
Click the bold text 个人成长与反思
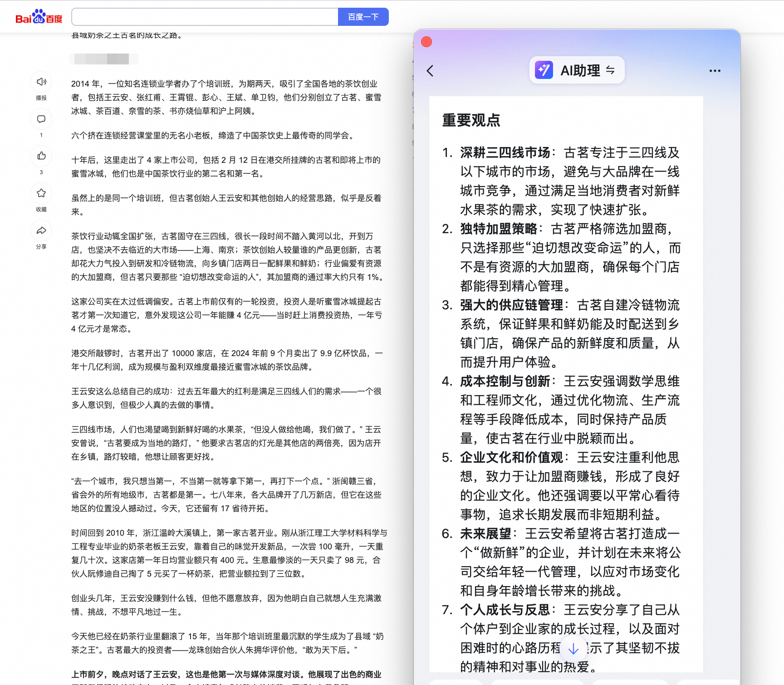[x=505, y=610]
